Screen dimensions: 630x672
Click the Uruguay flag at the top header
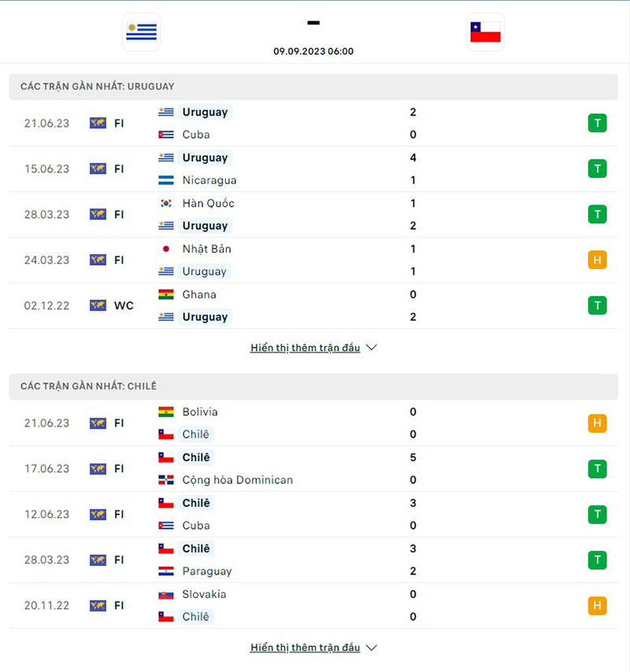(x=141, y=31)
